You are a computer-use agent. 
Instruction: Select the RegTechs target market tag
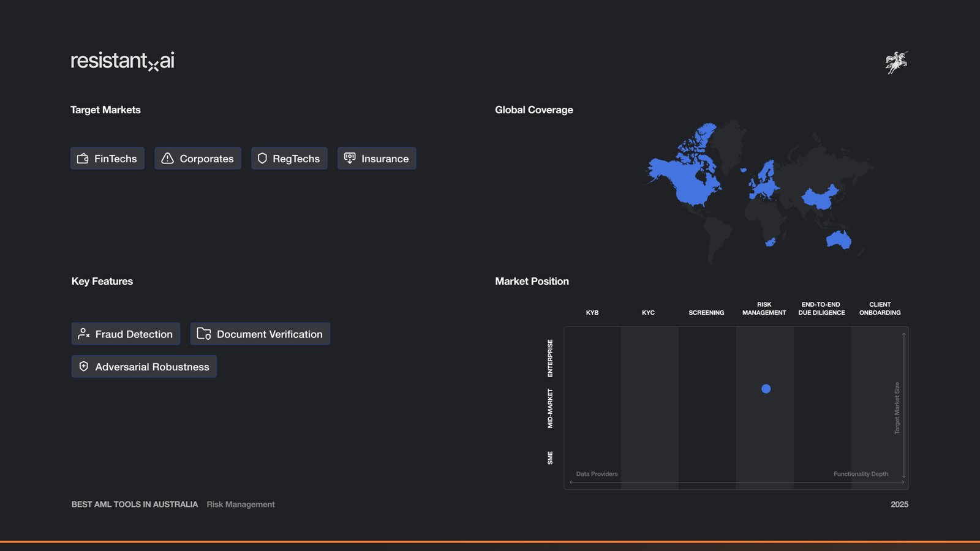click(289, 159)
